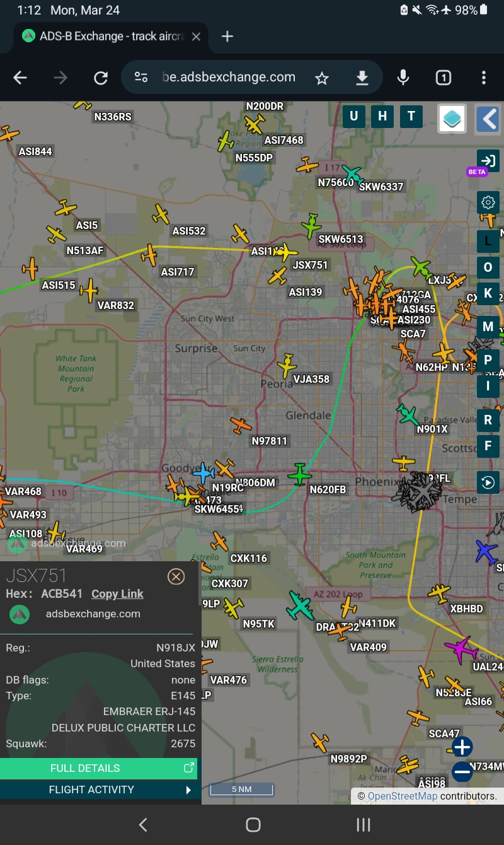Image resolution: width=504 pixels, height=845 pixels.
Task: Select the SKW6513 aircraft icon
Action: (311, 225)
